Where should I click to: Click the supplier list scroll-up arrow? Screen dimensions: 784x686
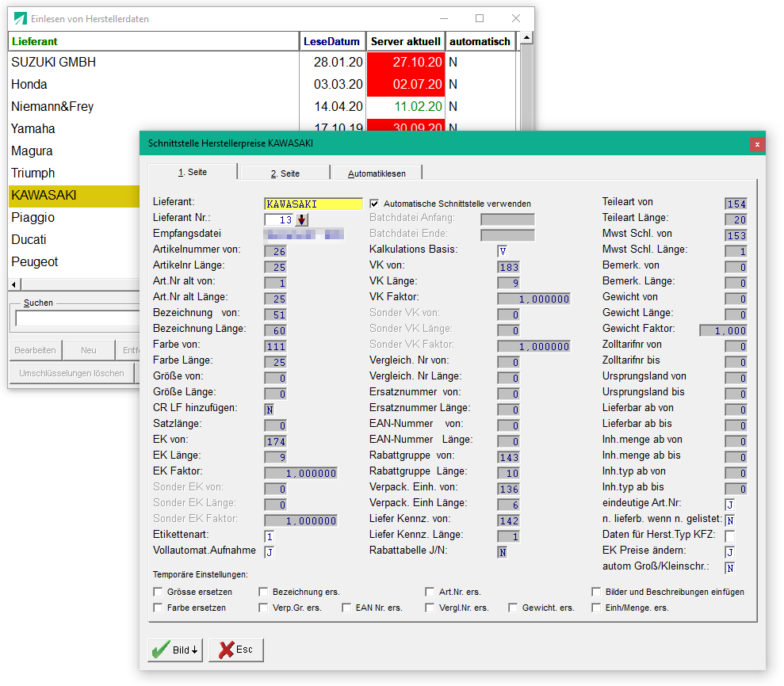point(526,38)
